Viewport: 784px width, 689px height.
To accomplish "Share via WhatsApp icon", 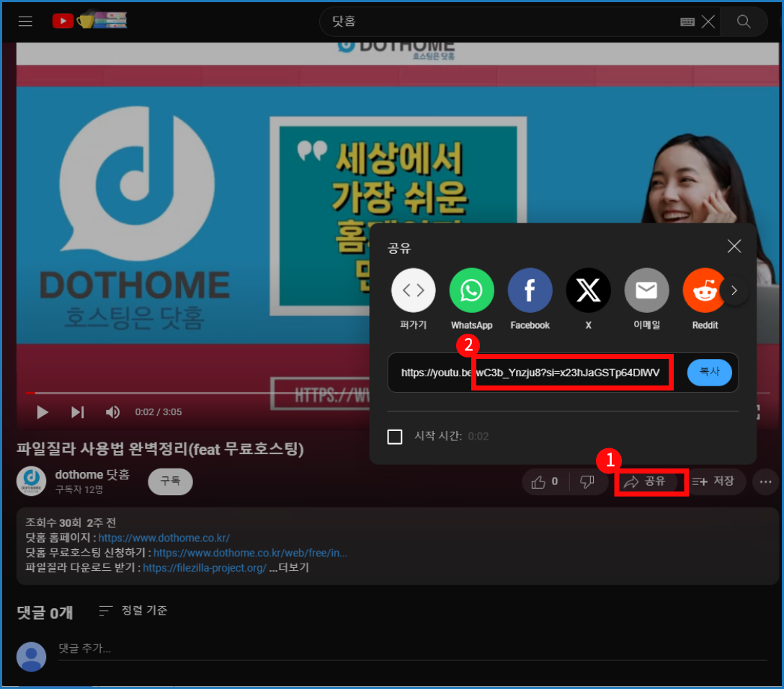I will coord(471,290).
